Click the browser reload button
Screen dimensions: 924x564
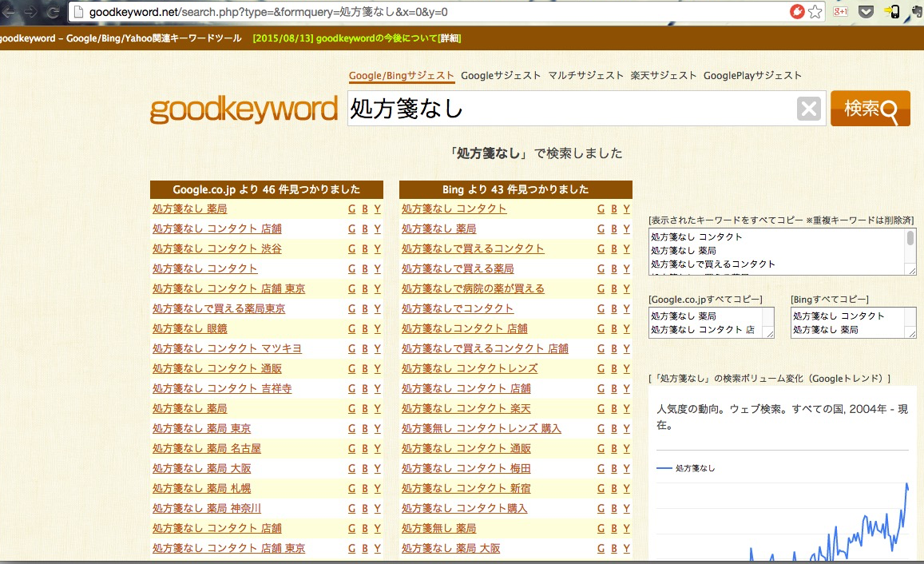coord(52,12)
